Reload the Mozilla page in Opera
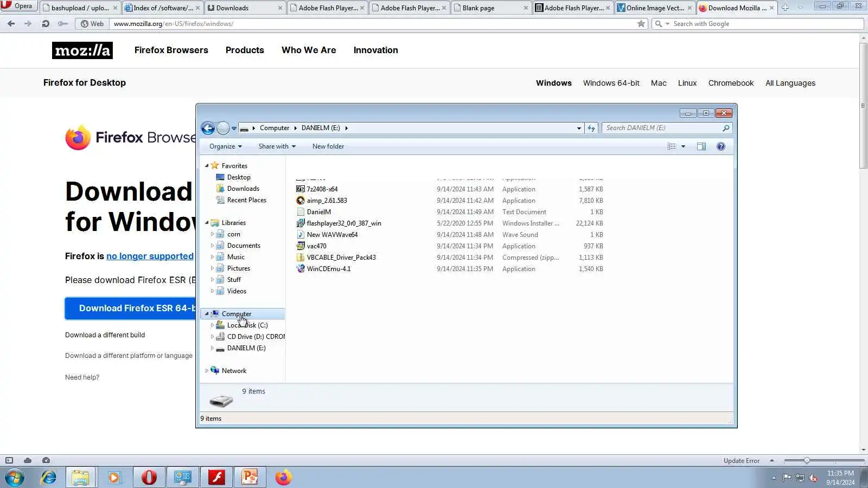The width and height of the screenshot is (868, 488). [46, 24]
